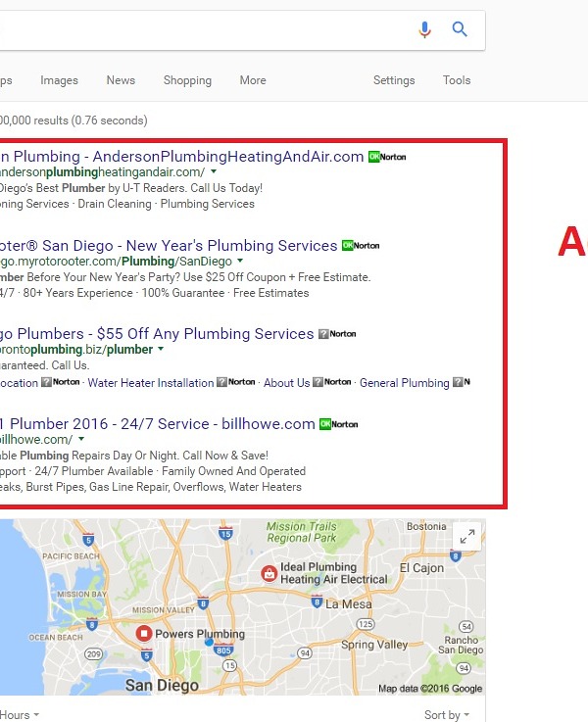Screen dimensions: 588x722
Task: Expand dropdown arrow next to myrotorooter.com URL
Action: tap(240, 261)
